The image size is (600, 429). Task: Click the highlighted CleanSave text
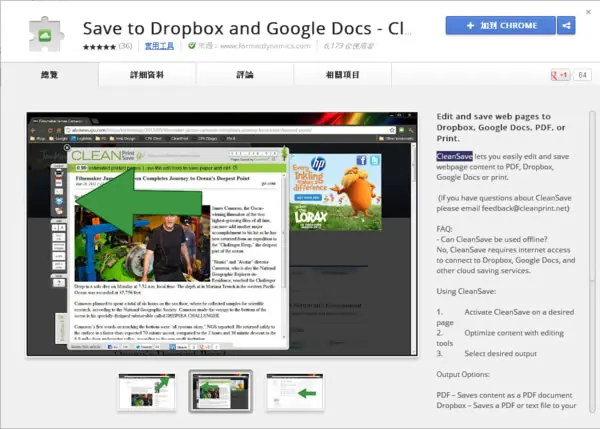pyautogui.click(x=455, y=156)
